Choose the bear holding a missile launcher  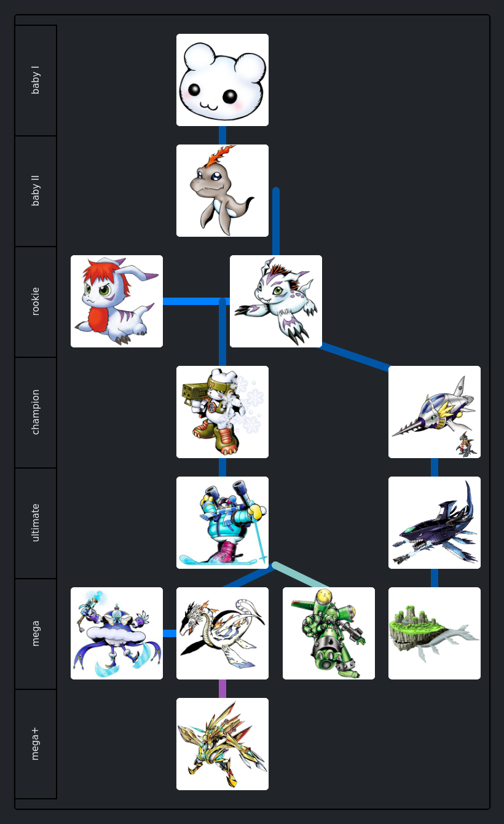point(222,412)
